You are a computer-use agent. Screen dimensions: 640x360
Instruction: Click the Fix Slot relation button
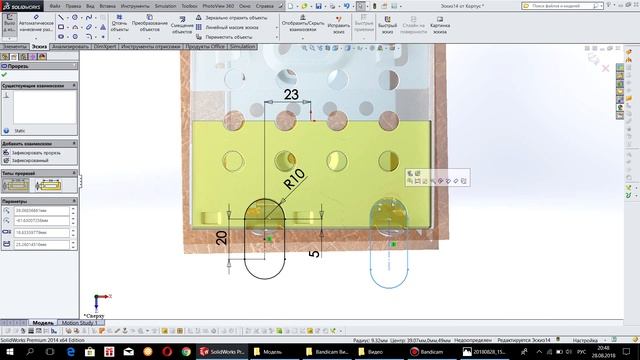[x=32, y=153]
